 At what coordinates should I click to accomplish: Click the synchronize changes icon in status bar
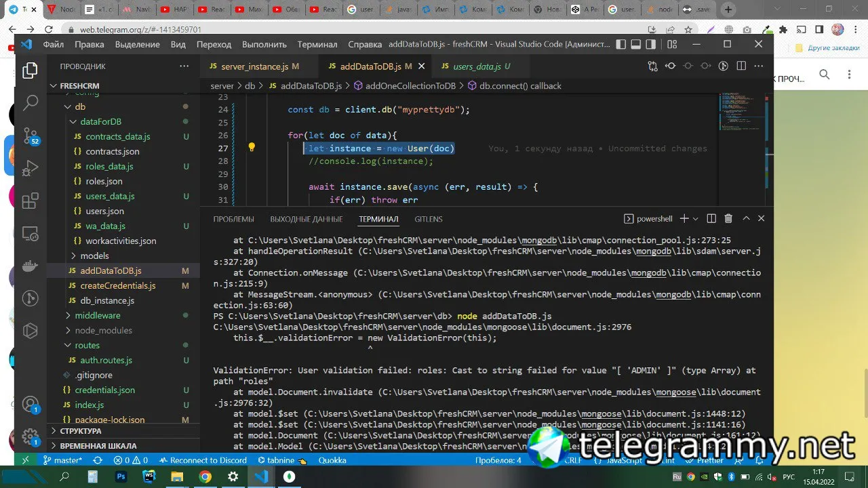pos(98,460)
